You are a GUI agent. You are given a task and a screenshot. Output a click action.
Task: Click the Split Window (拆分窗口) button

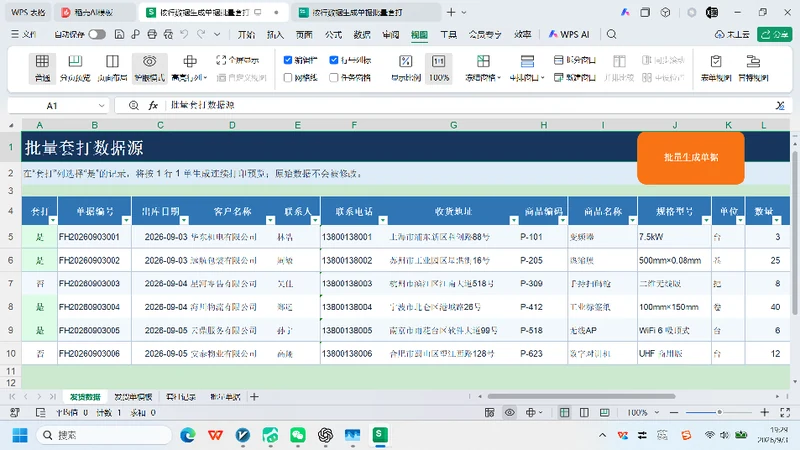coord(574,60)
